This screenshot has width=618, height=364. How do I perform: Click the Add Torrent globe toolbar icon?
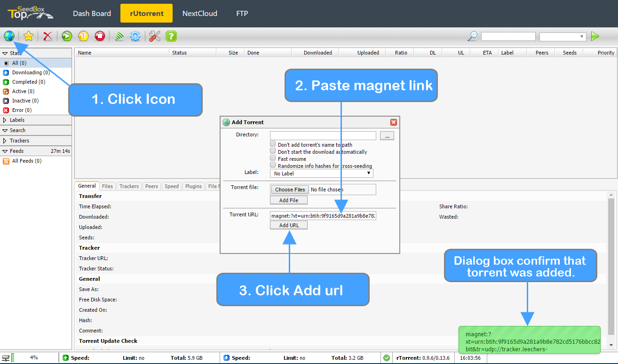[9, 36]
